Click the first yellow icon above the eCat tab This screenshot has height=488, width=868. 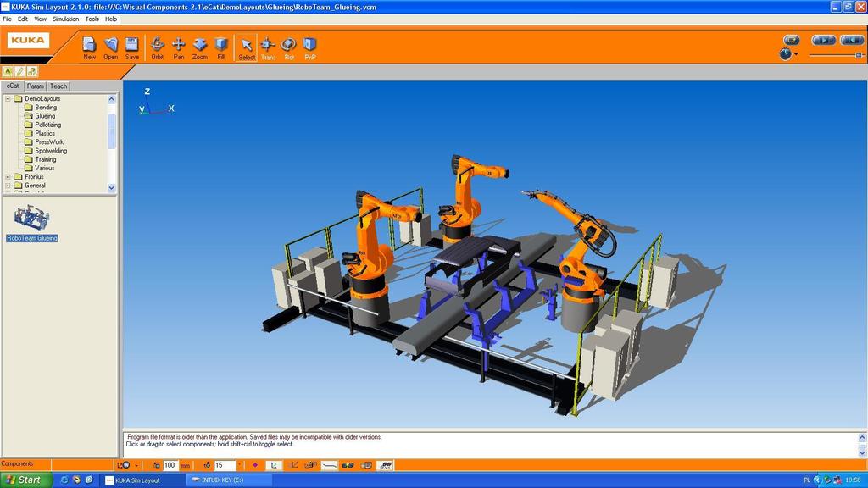[x=8, y=71]
